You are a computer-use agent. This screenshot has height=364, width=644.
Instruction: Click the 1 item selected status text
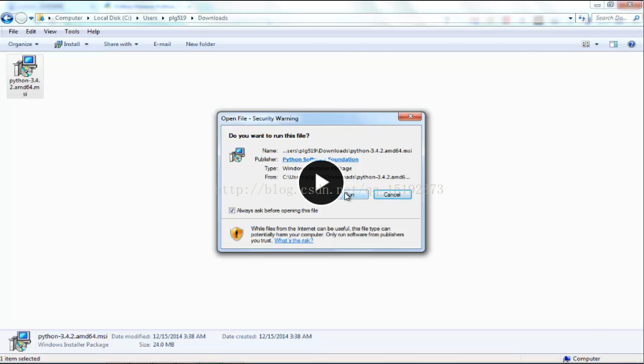(21, 359)
